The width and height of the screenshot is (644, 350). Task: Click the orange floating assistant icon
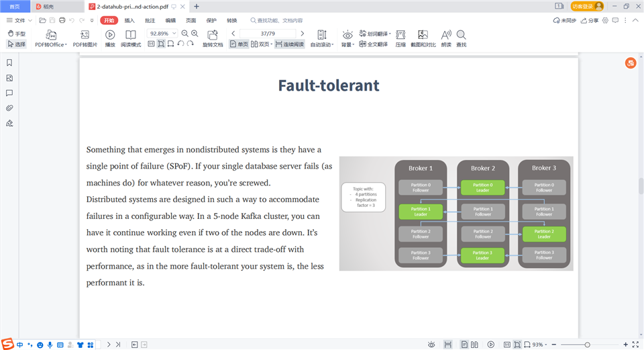pyautogui.click(x=631, y=63)
